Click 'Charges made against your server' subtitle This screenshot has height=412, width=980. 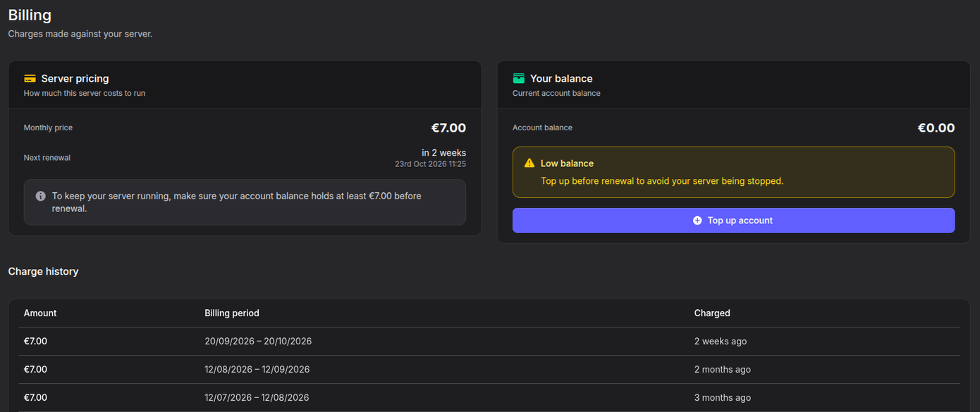pyautogui.click(x=80, y=34)
